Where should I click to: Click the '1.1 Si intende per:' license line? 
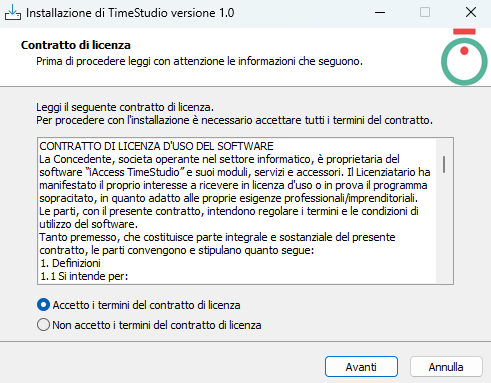(84, 276)
